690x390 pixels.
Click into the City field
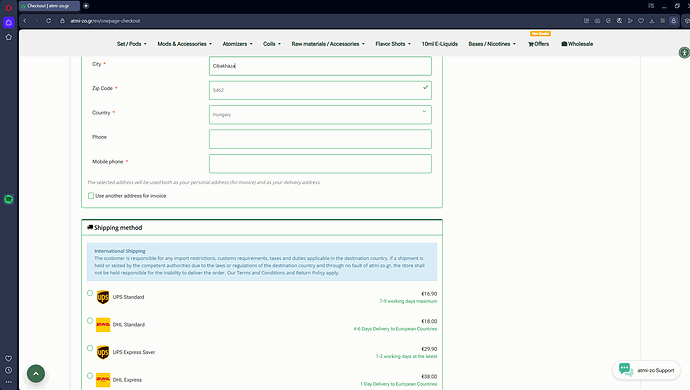click(320, 66)
